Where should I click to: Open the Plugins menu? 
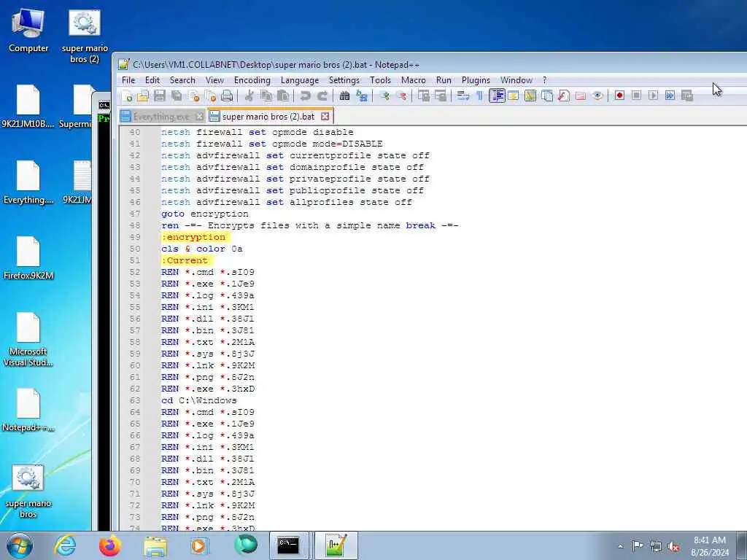pyautogui.click(x=476, y=80)
